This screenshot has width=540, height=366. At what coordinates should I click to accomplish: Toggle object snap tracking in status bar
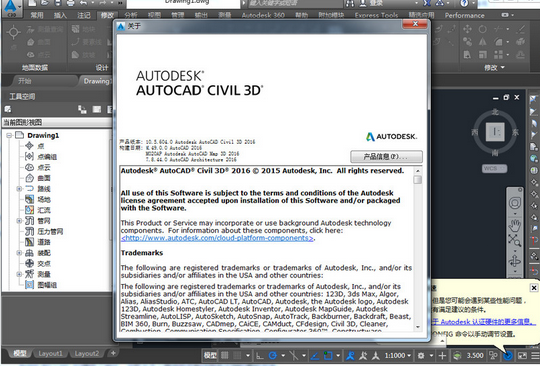point(315,355)
